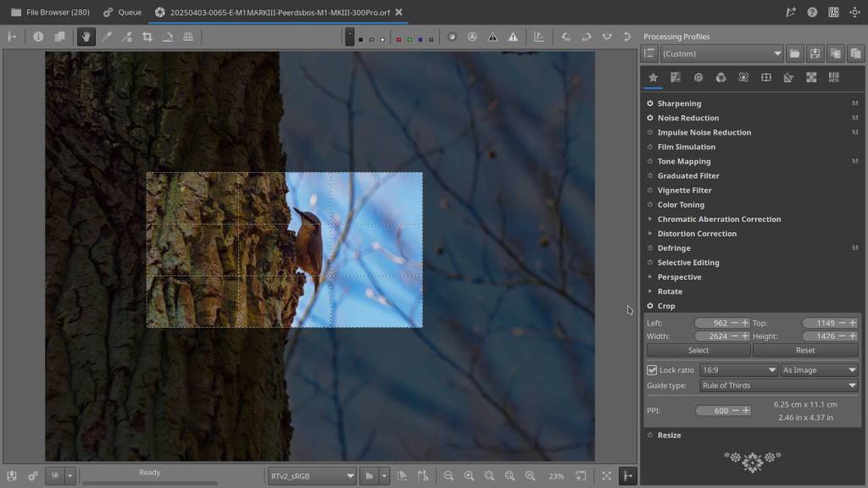Click the crop Reset button
Image resolution: width=868 pixels, height=488 pixels.
[804, 350]
